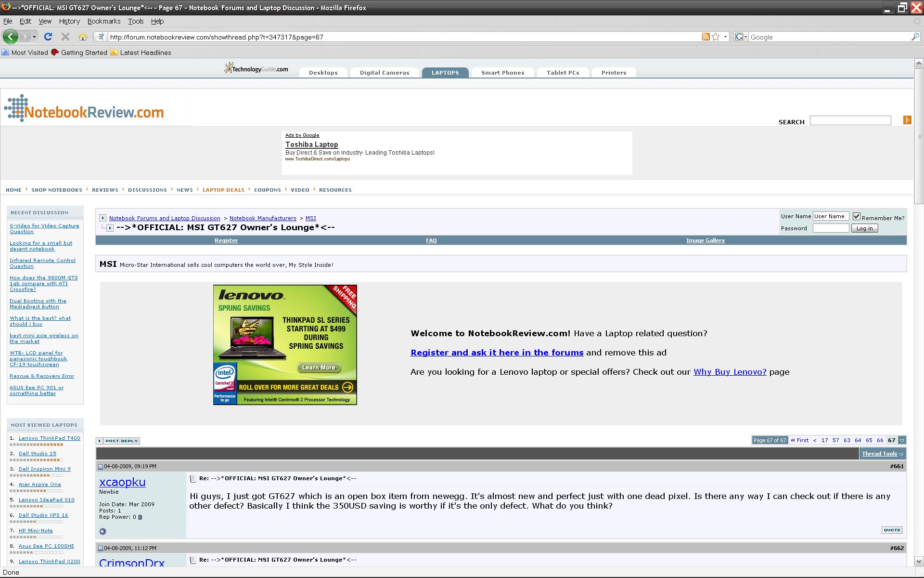Click the site SEARCH text box
924x578 pixels.
point(850,120)
